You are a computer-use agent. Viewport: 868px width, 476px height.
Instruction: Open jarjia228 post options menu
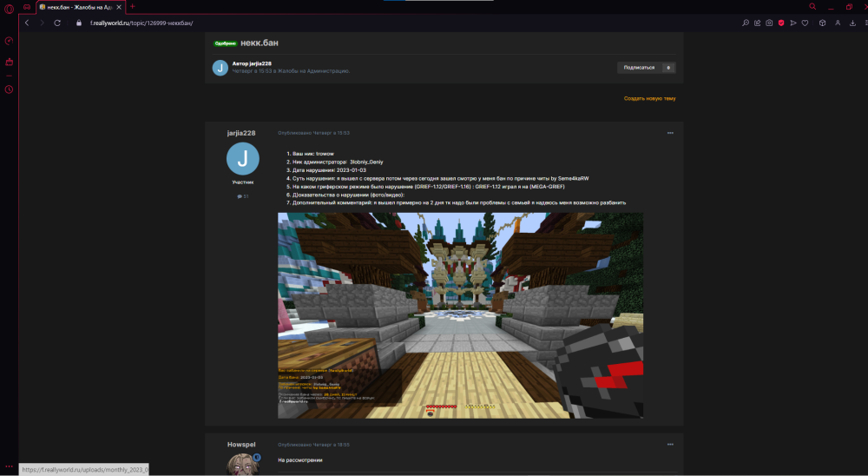tap(670, 133)
